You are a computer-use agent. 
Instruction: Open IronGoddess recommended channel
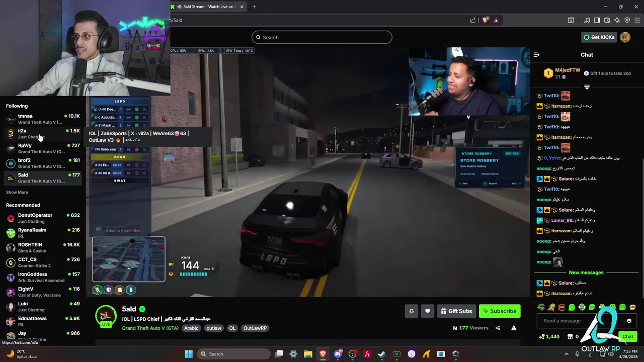tap(43, 277)
